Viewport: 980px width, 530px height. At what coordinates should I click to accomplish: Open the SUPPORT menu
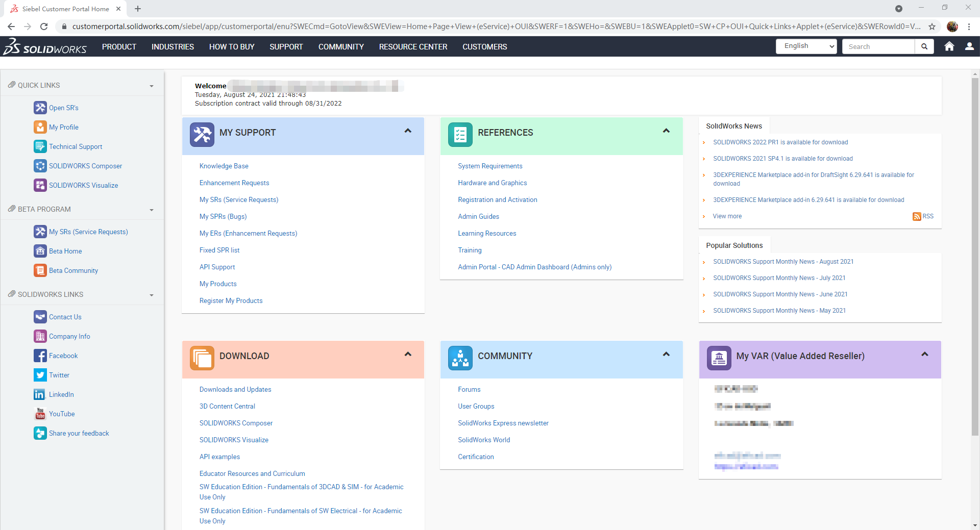point(286,46)
